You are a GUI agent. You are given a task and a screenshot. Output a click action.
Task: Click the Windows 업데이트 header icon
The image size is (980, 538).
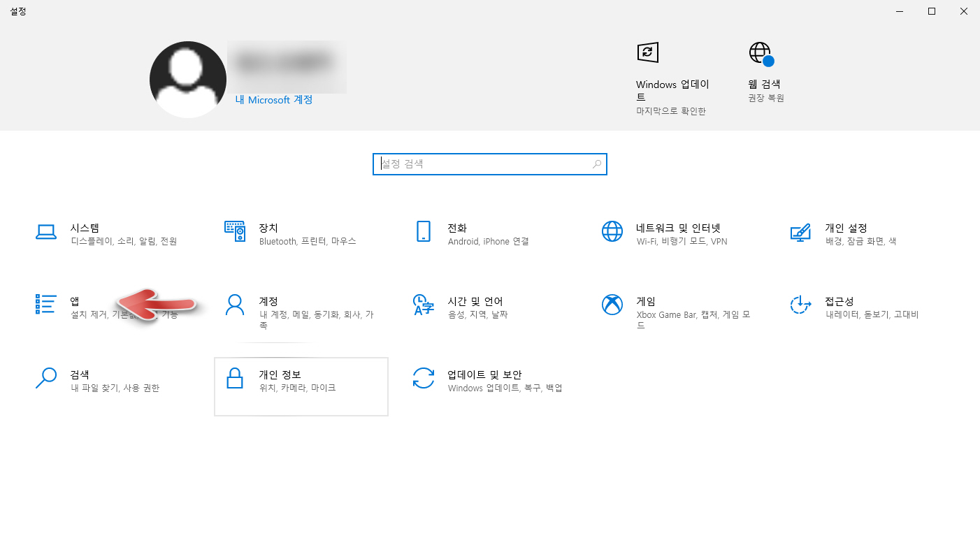pyautogui.click(x=647, y=52)
